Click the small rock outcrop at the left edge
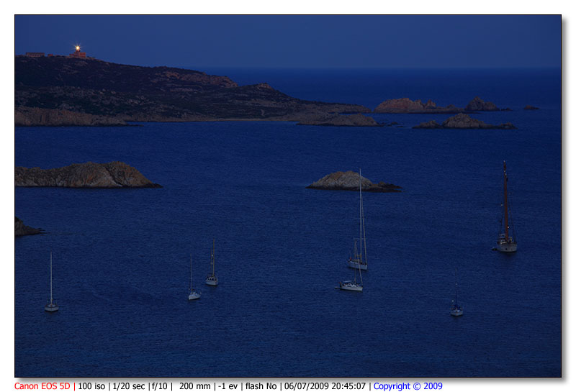The height and width of the screenshot is (392, 576). (x=25, y=229)
